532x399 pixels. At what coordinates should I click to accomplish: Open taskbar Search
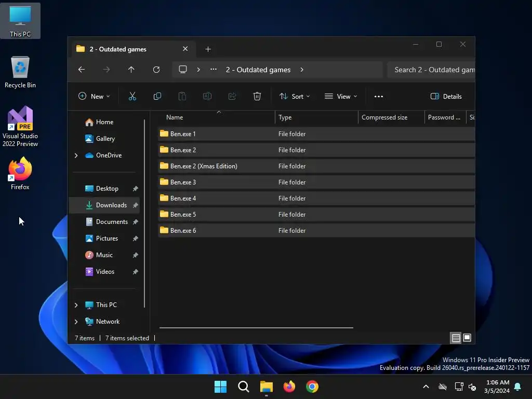[x=243, y=387]
